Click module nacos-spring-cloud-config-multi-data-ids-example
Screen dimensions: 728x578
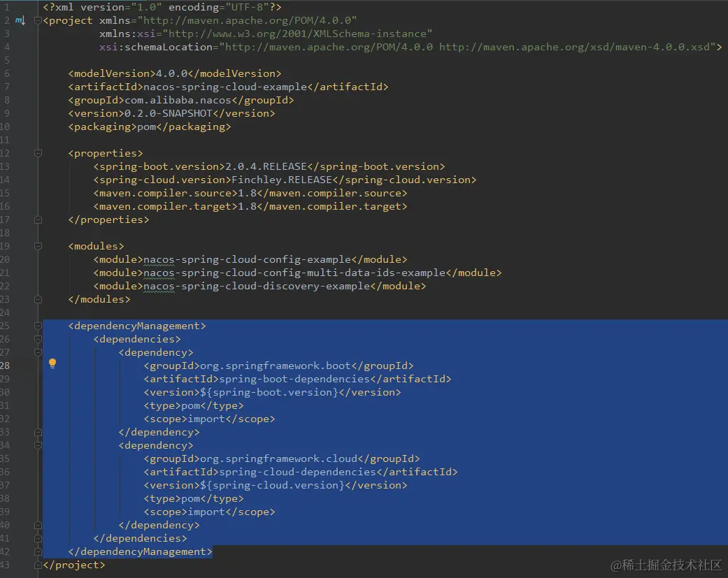coord(294,273)
